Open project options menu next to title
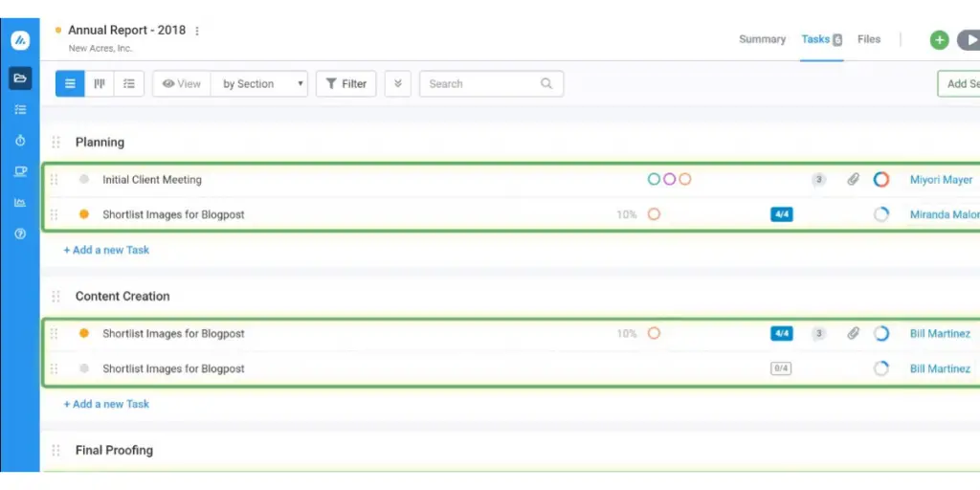The width and height of the screenshot is (980, 490). tap(197, 31)
